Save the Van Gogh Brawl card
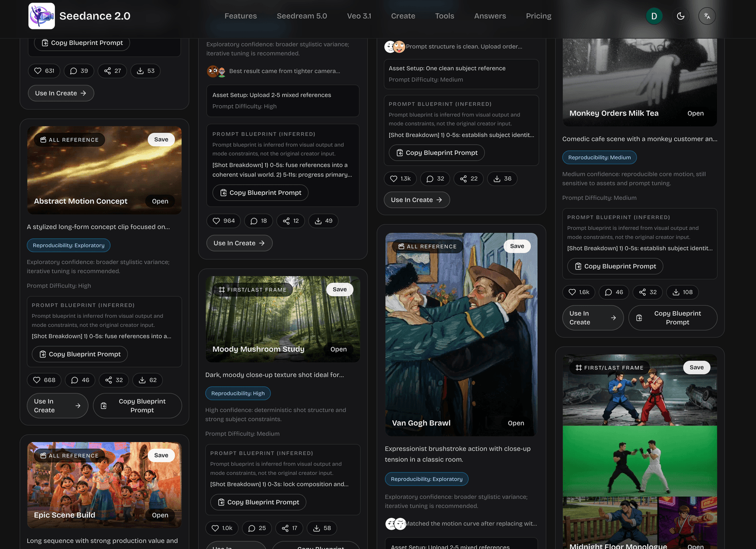 (517, 246)
